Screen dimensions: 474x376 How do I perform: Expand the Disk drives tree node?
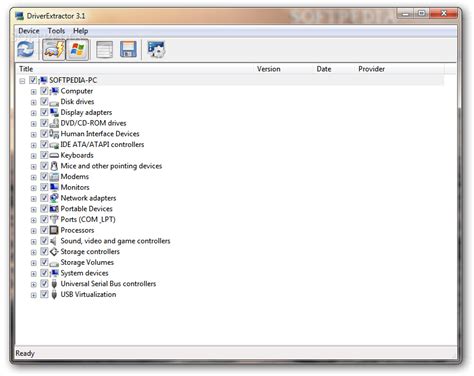click(x=33, y=102)
